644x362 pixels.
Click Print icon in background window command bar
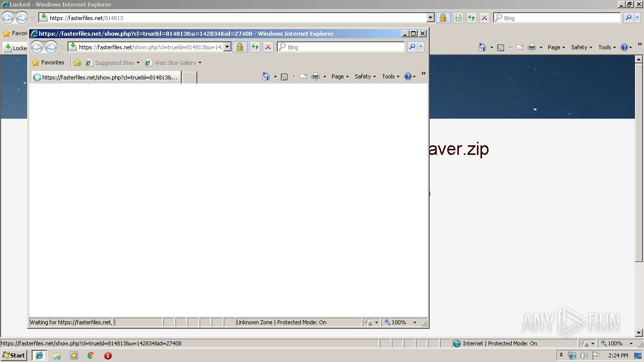[532, 47]
